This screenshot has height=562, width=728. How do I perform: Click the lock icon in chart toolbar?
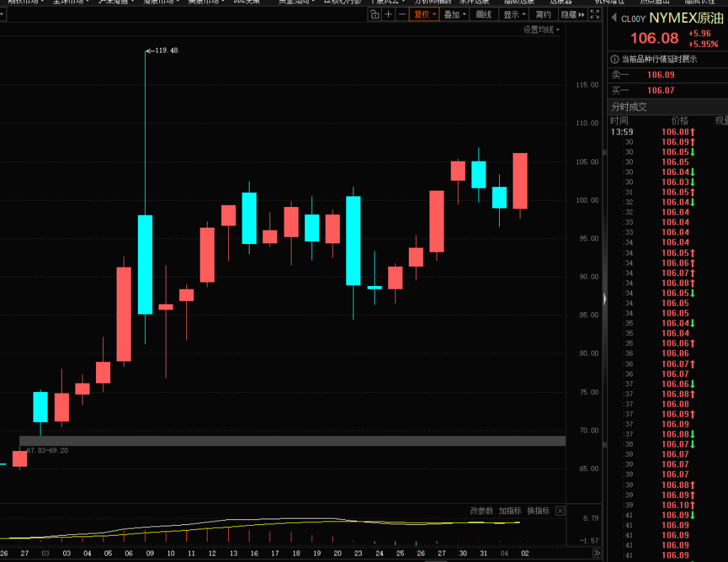coord(375,14)
